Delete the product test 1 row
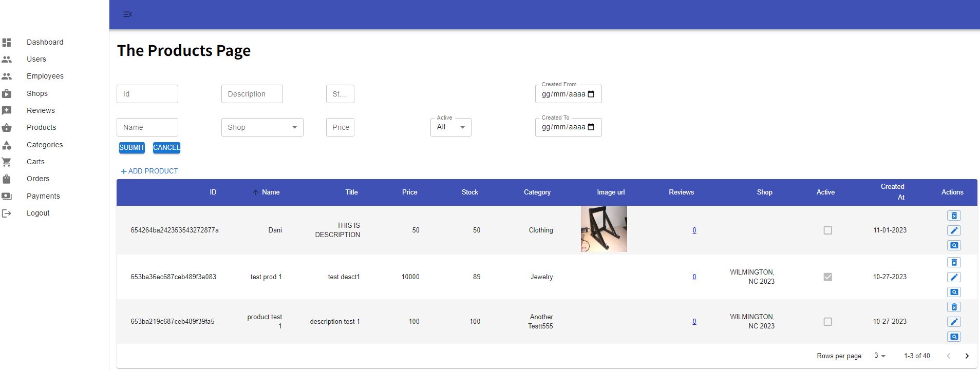 pyautogui.click(x=954, y=307)
